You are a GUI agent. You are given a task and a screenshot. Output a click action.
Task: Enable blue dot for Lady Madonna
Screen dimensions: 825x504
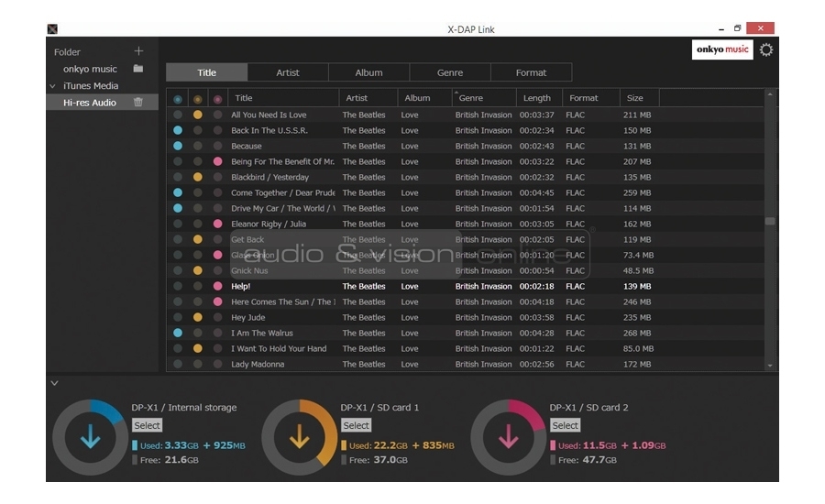[x=178, y=364]
